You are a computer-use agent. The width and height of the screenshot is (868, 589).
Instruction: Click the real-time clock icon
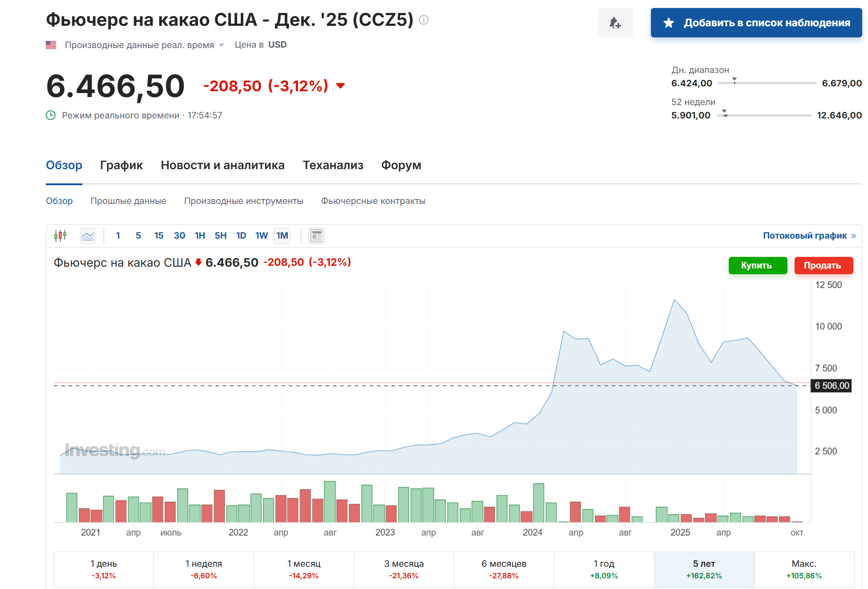click(51, 115)
